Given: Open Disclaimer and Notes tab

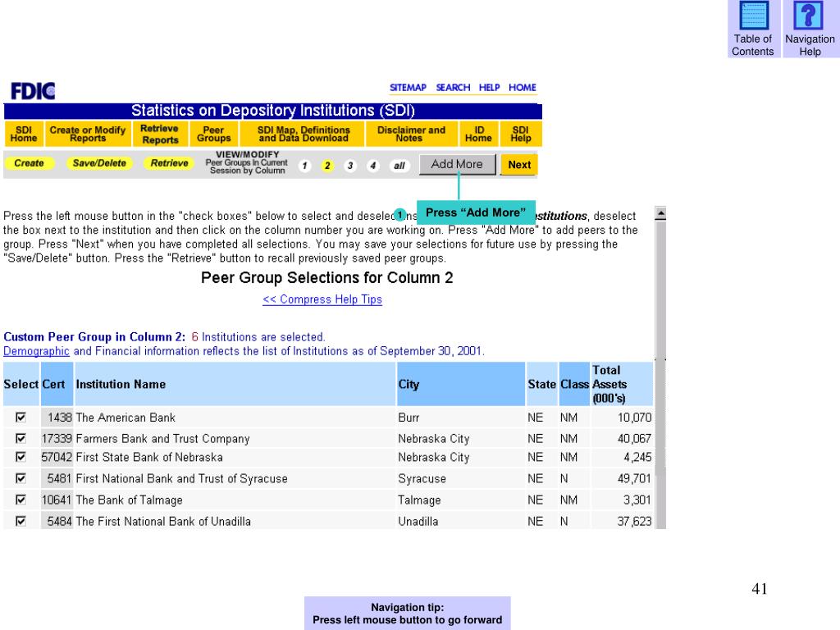Looking at the screenshot, I should click(411, 134).
